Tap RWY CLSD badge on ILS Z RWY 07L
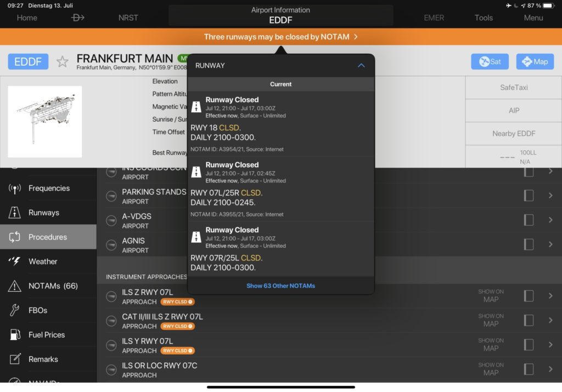 point(177,302)
